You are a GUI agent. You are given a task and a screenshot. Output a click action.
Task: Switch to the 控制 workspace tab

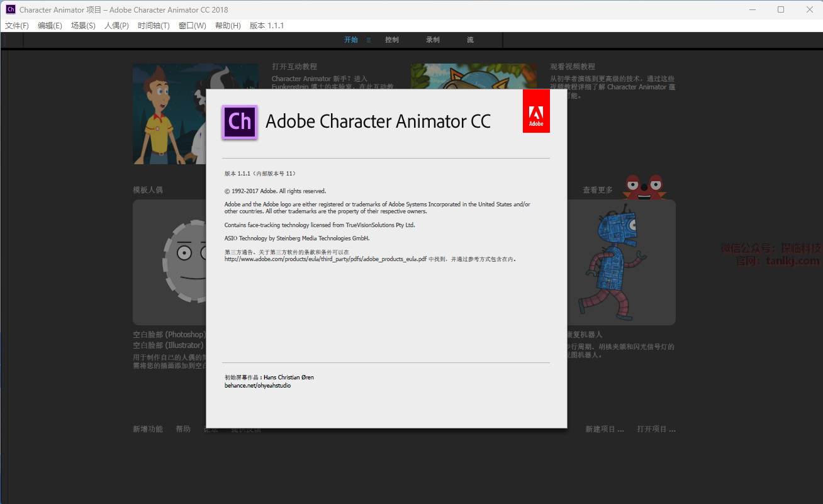pos(391,40)
